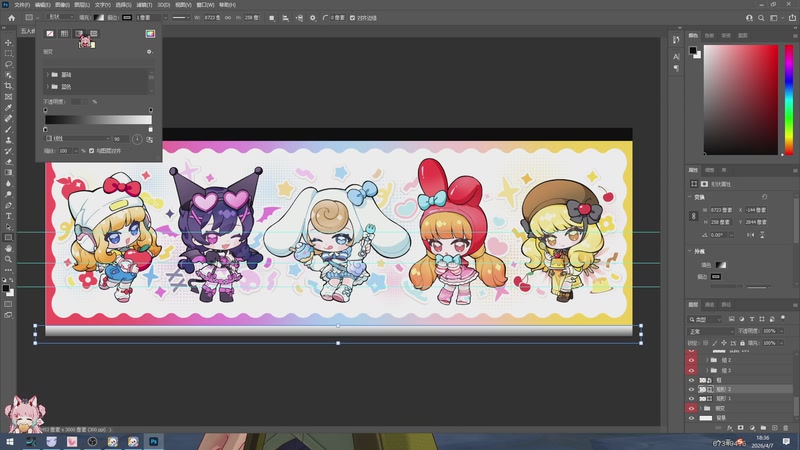The height and width of the screenshot is (450, 800).
Task: Select the Crop tool
Action: 8,86
